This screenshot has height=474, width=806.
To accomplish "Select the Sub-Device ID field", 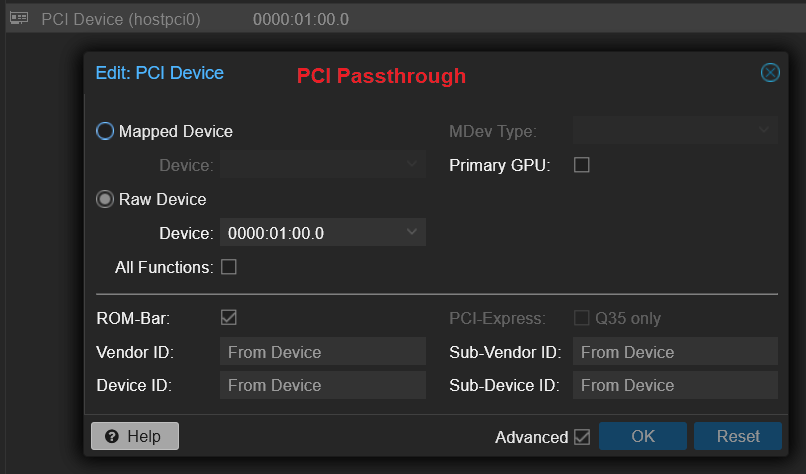I will click(675, 385).
